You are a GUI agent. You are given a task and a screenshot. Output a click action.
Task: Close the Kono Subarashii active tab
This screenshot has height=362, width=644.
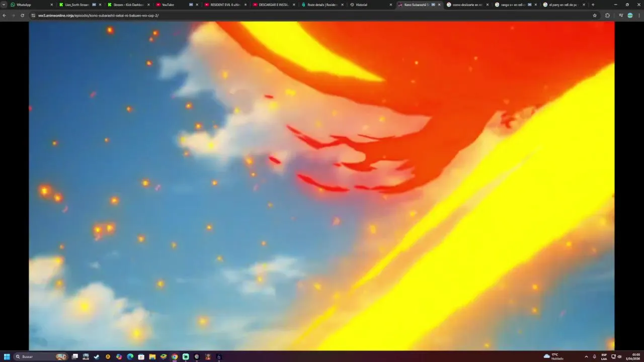pos(439,5)
